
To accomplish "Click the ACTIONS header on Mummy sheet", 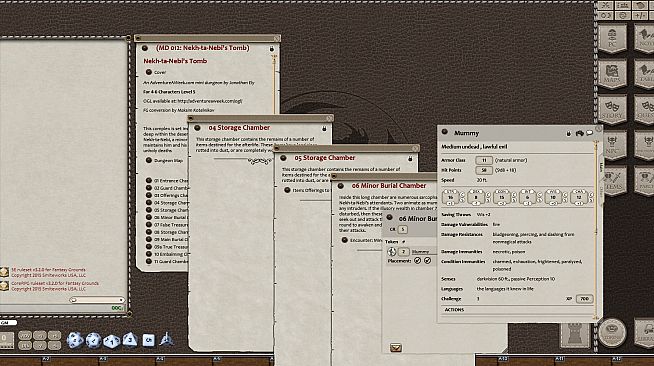I will tap(454, 310).
